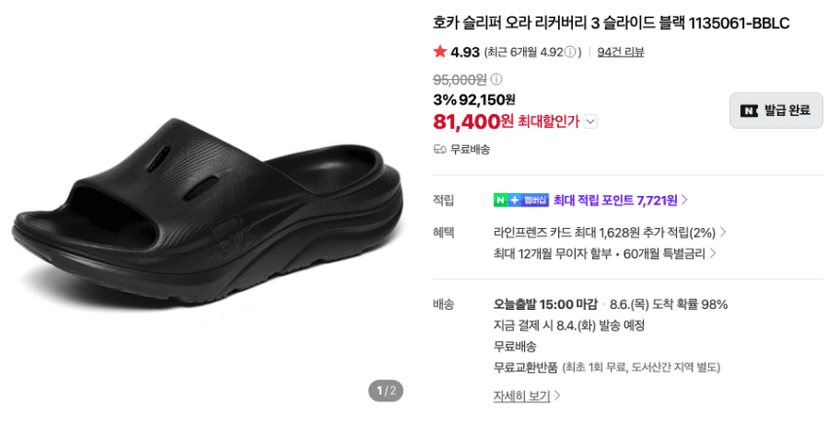Click the 81,400원 max discount price
Viewport: 828px width, 424px height.
pyautogui.click(x=473, y=121)
